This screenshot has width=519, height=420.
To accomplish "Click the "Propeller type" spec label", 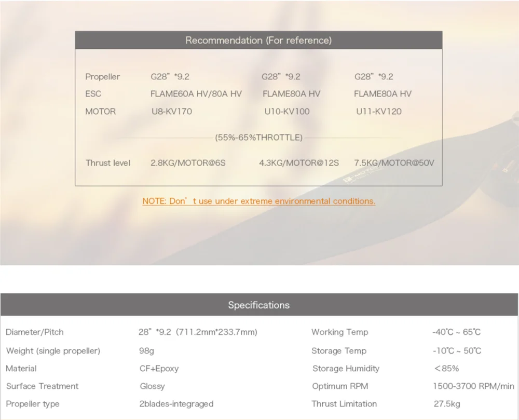I will tap(33, 404).
